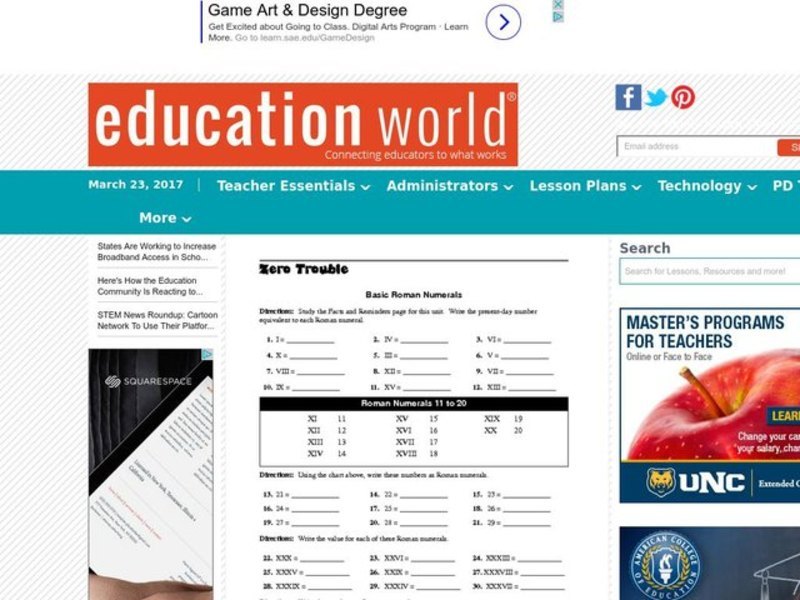Click the education world logo banner
The width and height of the screenshot is (800, 600).
point(303,124)
